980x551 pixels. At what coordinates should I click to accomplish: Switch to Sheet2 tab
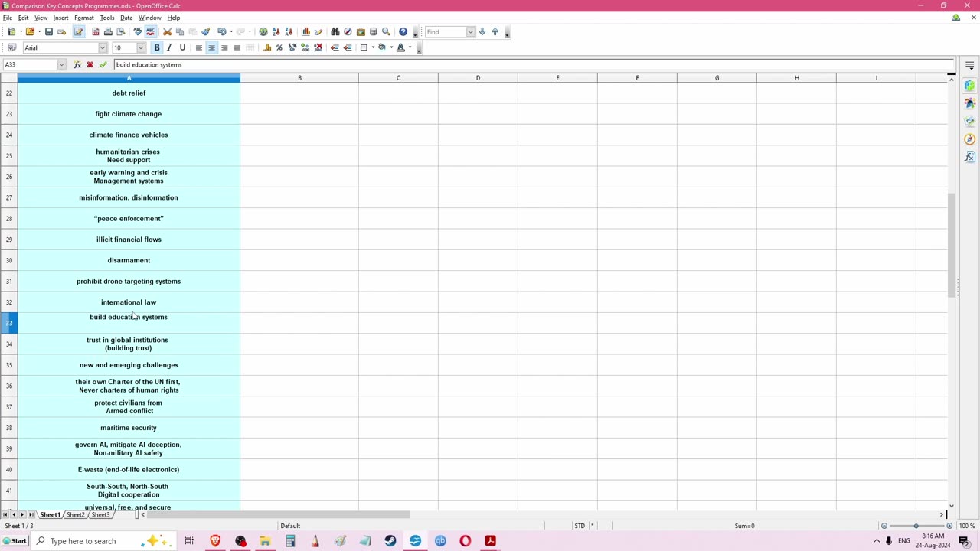pos(75,514)
